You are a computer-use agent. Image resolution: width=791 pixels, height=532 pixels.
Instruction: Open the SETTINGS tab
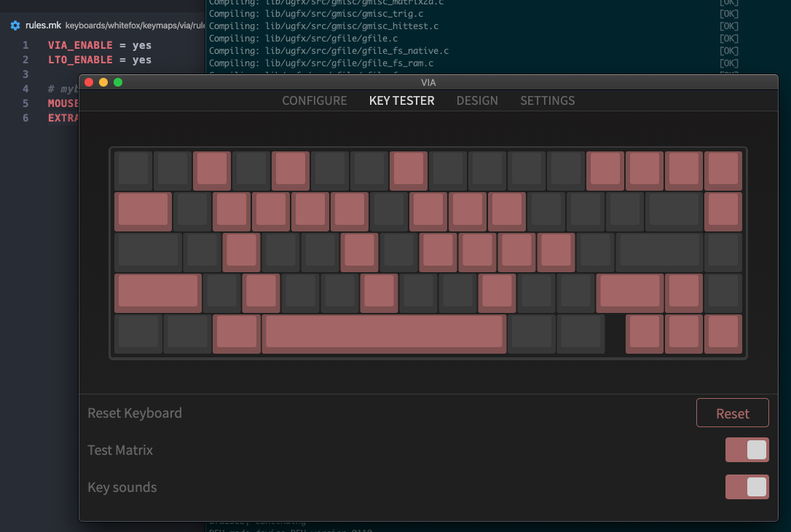pyautogui.click(x=547, y=100)
